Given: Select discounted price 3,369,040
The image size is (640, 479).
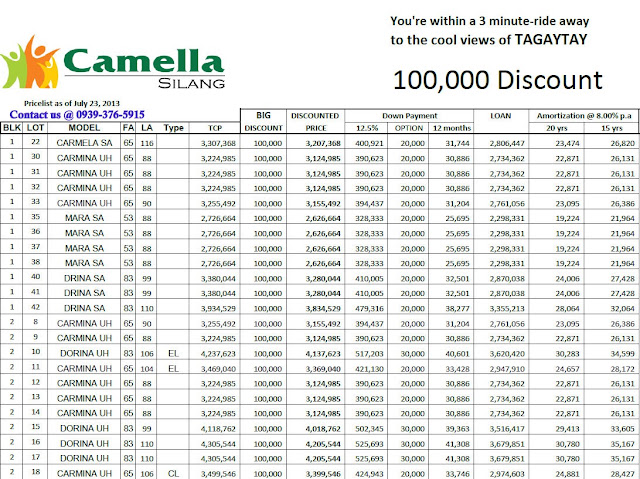Looking at the screenshot, I should click(x=323, y=369).
